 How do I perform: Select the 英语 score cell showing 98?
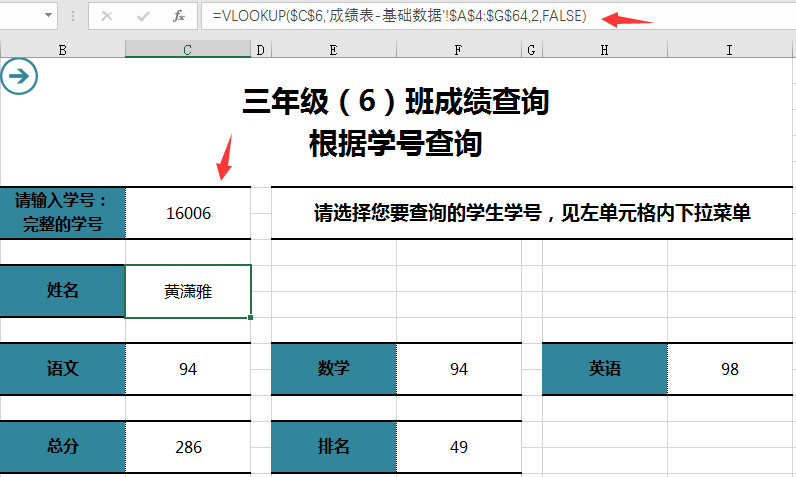tap(729, 369)
